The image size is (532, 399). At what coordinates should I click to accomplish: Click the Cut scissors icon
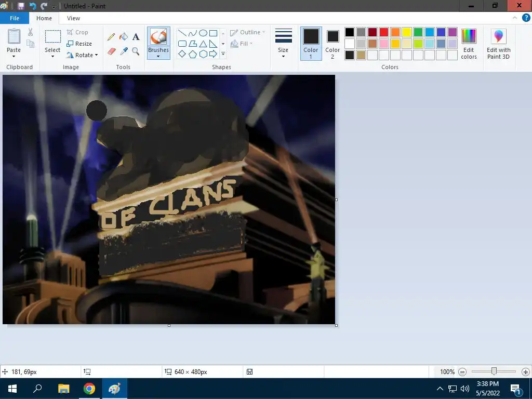point(31,32)
